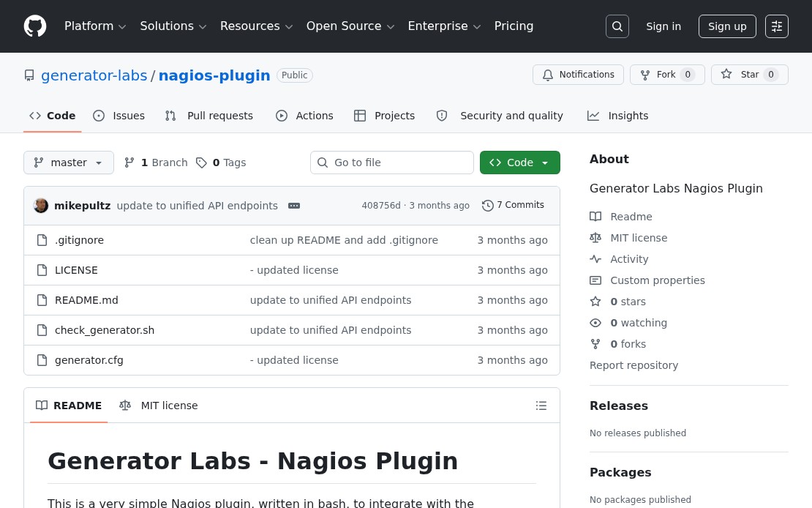812x508 pixels.
Task: Switch to the Projects tab
Action: coord(384,116)
